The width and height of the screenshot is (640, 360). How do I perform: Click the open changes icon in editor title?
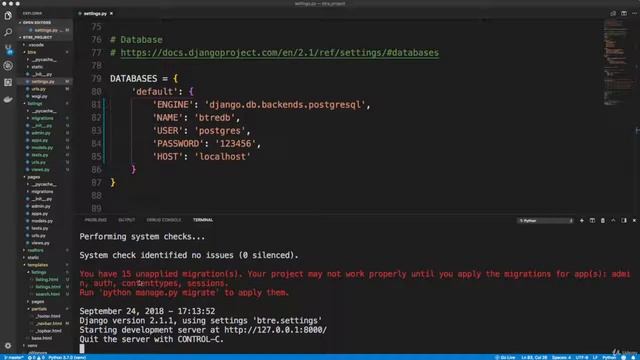(x=613, y=13)
